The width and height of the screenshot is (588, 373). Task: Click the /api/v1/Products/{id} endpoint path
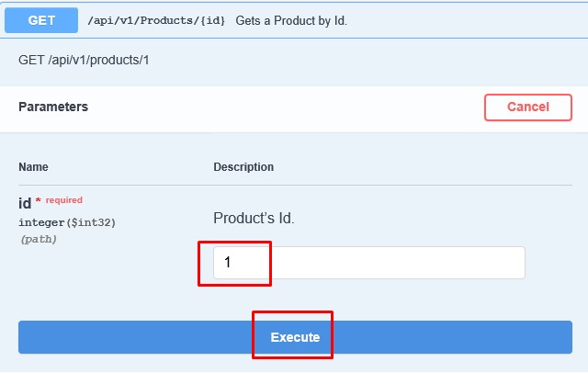tap(156, 20)
